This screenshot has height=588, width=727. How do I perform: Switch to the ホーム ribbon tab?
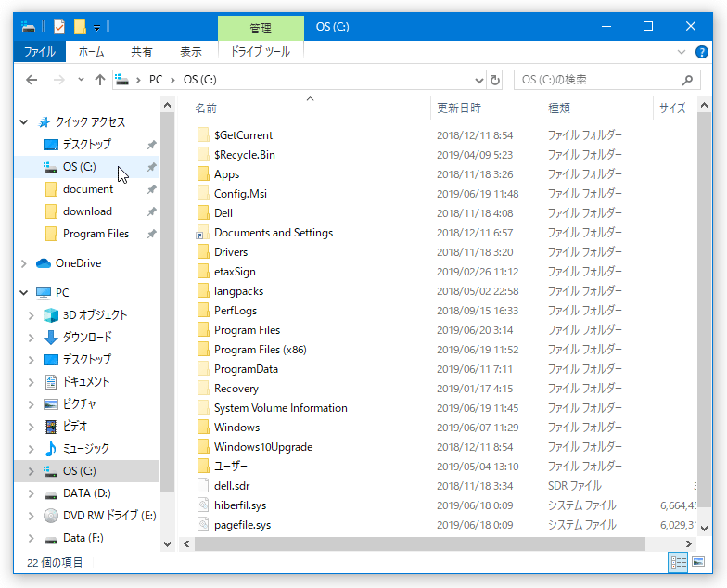(x=91, y=52)
